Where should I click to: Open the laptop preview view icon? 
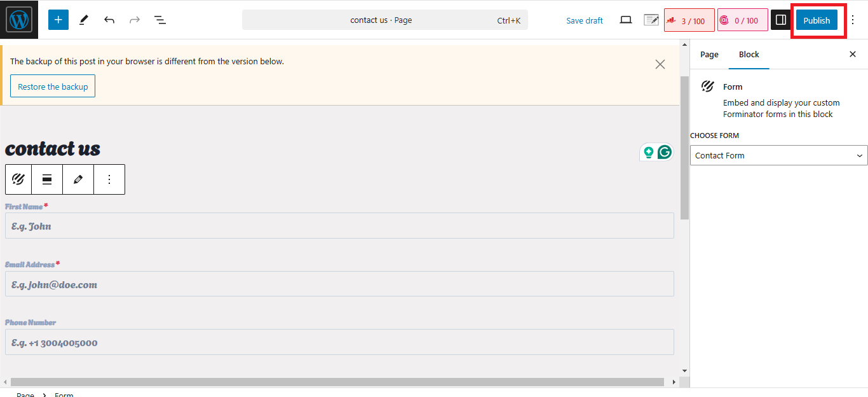tap(626, 20)
